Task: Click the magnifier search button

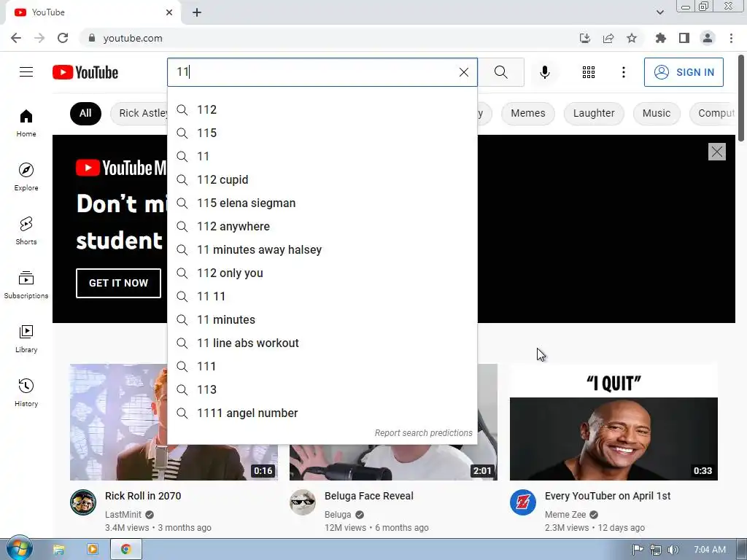Action: point(500,72)
